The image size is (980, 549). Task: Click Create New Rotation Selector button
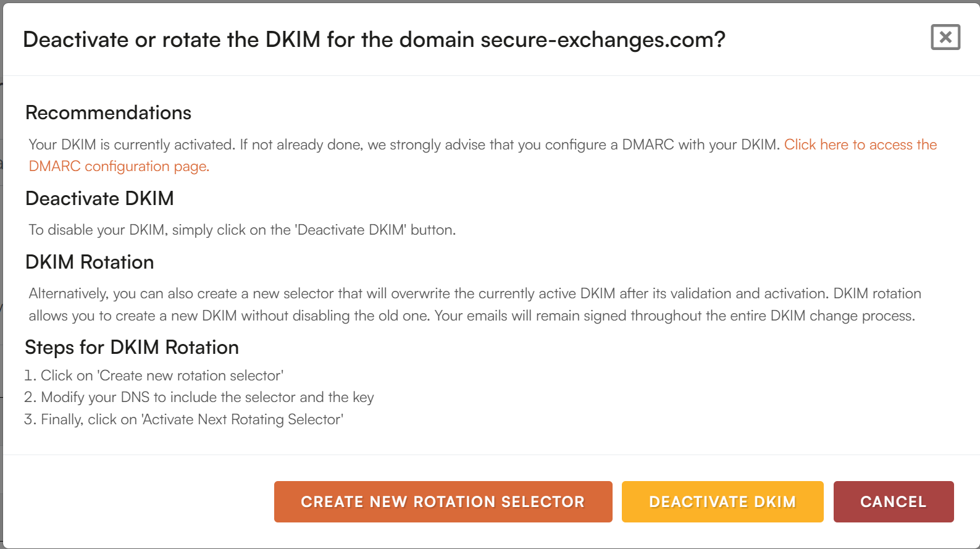click(443, 501)
